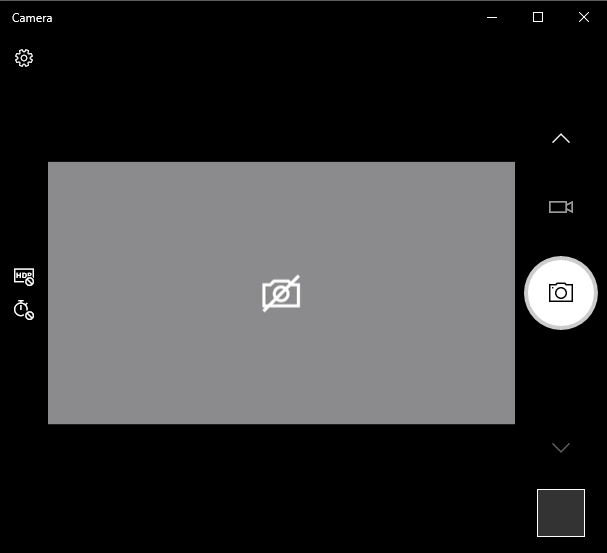607x553 pixels.
Task: Toggle HDR mode on
Action: (x=24, y=277)
